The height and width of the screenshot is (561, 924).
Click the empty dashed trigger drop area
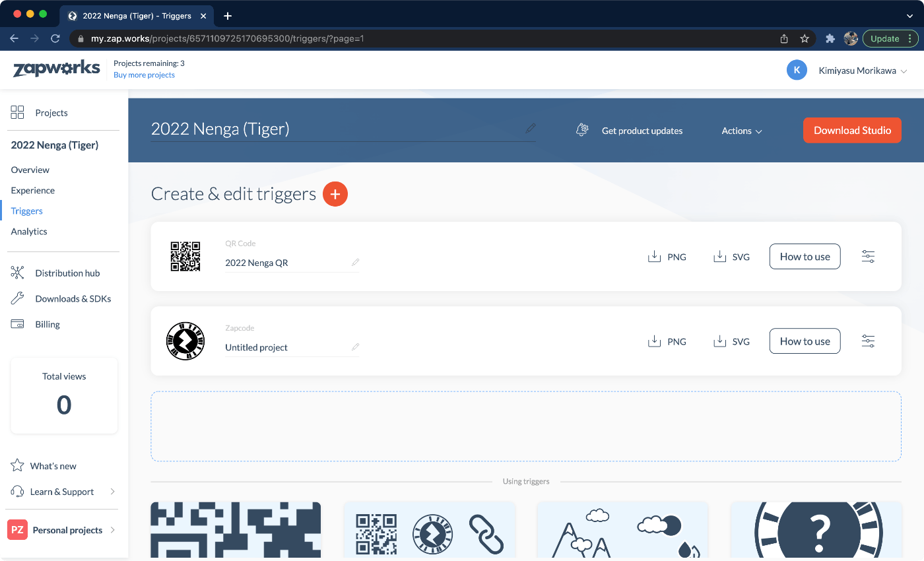526,426
